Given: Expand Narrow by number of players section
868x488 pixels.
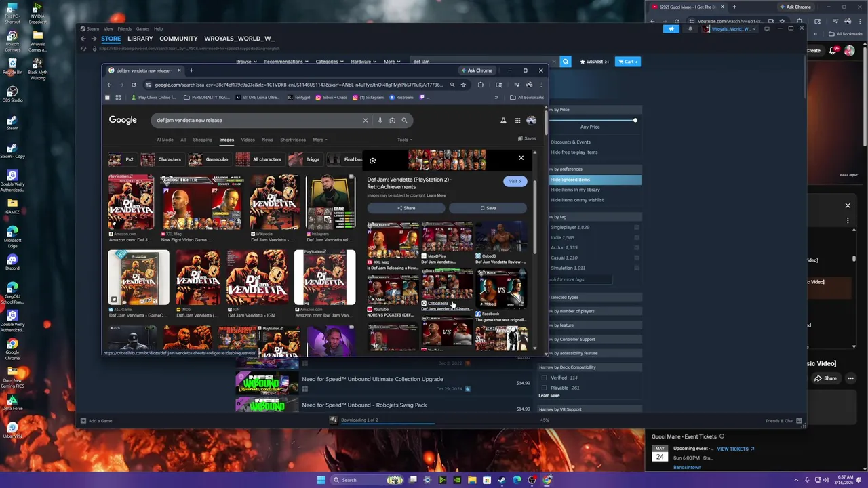Looking at the screenshot, I should [x=594, y=311].
